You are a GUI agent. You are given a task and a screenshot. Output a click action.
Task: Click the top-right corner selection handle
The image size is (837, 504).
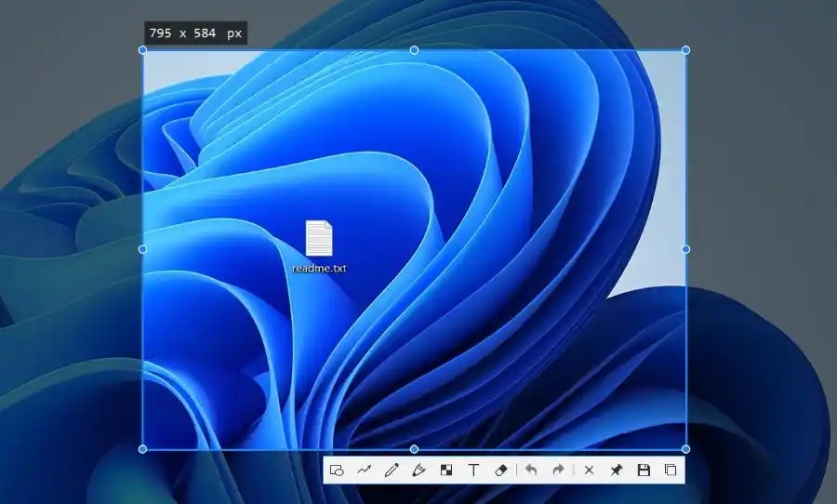coord(686,50)
